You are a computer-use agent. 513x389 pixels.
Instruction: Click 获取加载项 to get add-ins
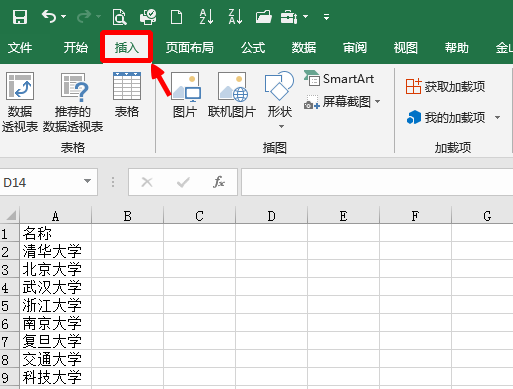445,87
